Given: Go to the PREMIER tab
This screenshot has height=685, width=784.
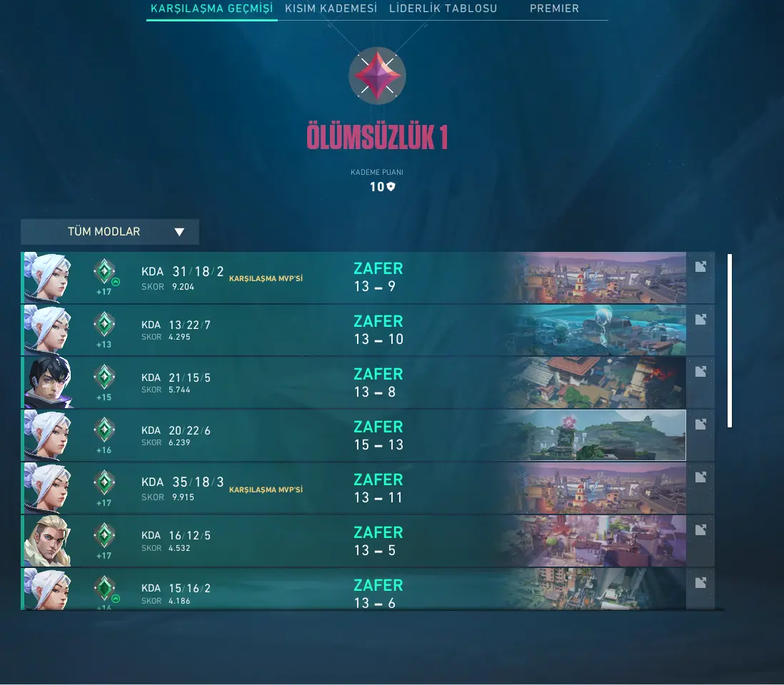Looking at the screenshot, I should pyautogui.click(x=554, y=9).
